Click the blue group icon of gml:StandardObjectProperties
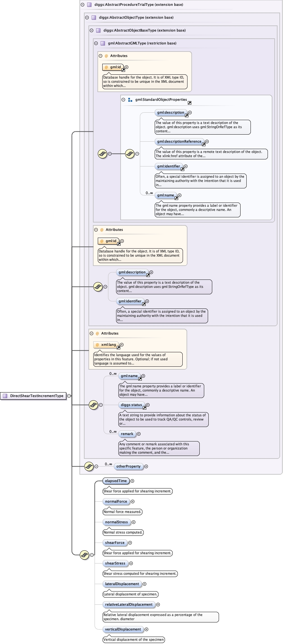The height and width of the screenshot is (644, 283). coord(130,100)
